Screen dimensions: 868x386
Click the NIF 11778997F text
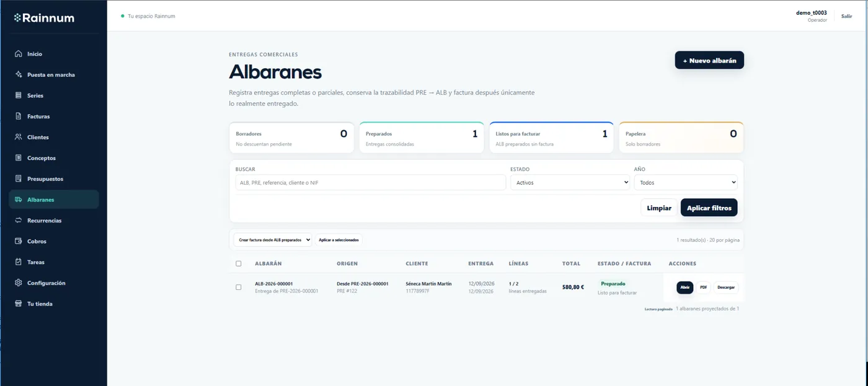pos(417,291)
